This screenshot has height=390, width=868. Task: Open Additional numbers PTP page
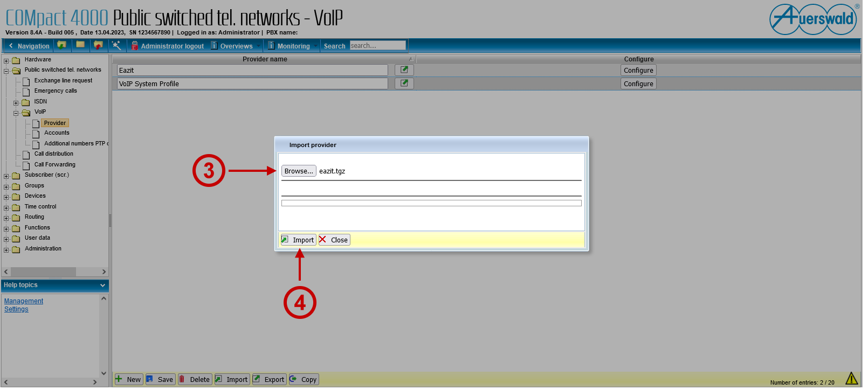pyautogui.click(x=76, y=144)
